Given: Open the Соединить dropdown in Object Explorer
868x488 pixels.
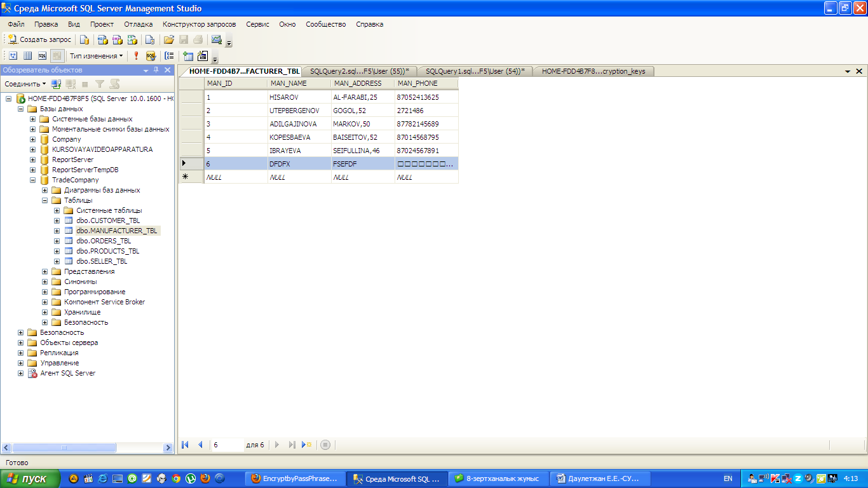Looking at the screenshot, I should [25, 84].
